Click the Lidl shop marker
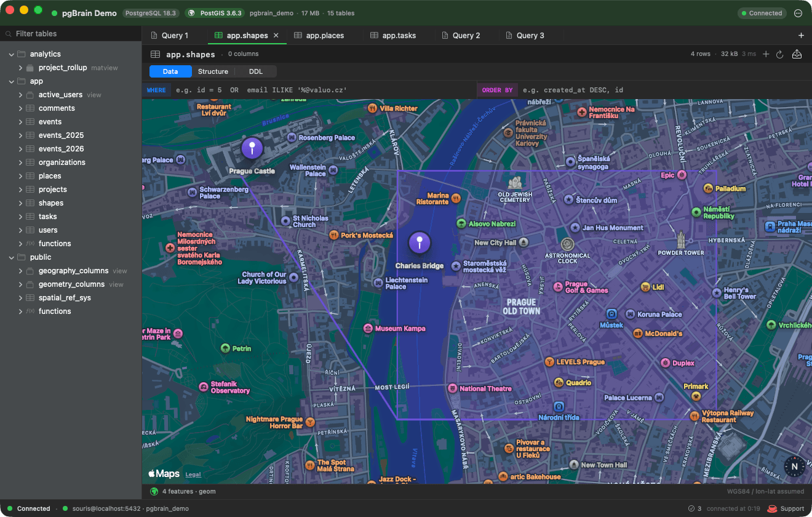The height and width of the screenshot is (517, 812). click(x=645, y=287)
